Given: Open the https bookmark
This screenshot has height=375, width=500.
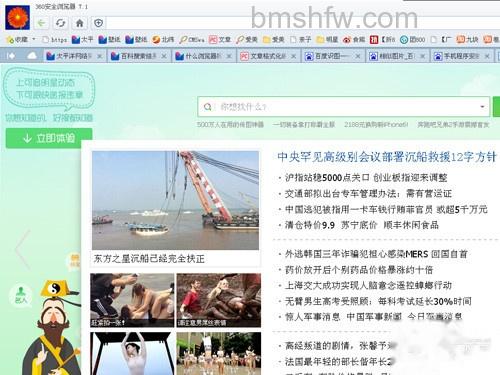Looking at the screenshot, I should point(55,40).
